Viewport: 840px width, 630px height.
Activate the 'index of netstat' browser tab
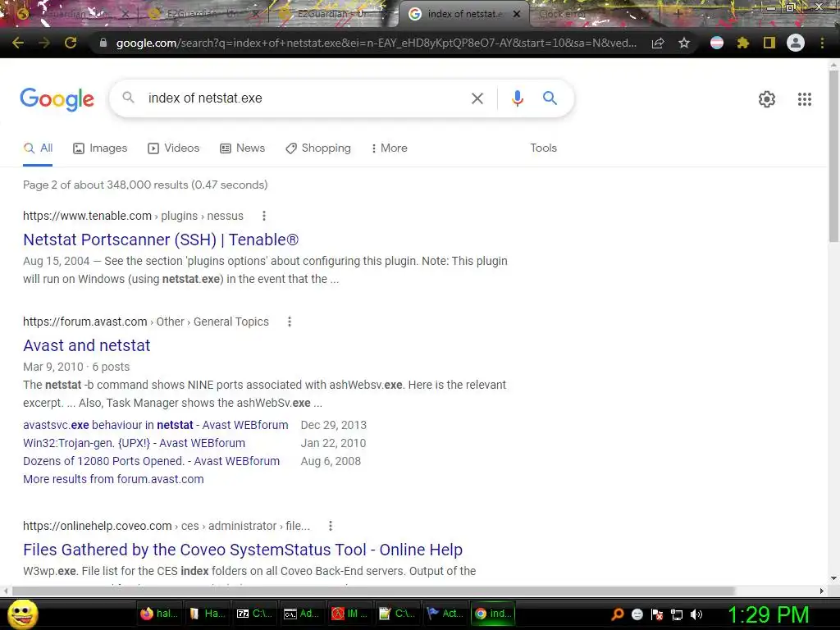click(464, 15)
